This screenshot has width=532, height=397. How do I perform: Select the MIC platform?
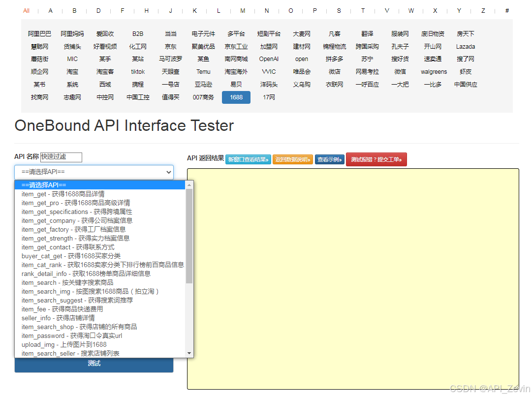pyautogui.click(x=72, y=59)
